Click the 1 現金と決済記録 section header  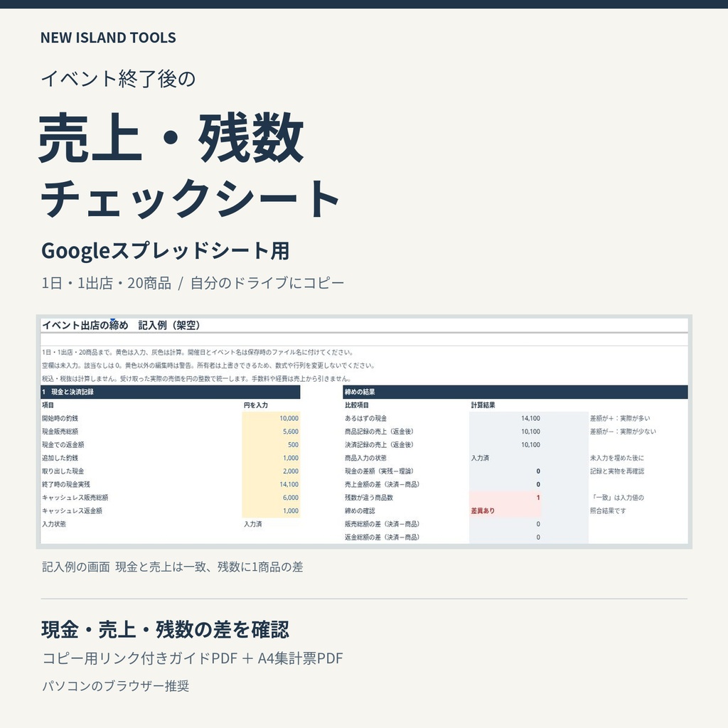pyautogui.click(x=171, y=392)
